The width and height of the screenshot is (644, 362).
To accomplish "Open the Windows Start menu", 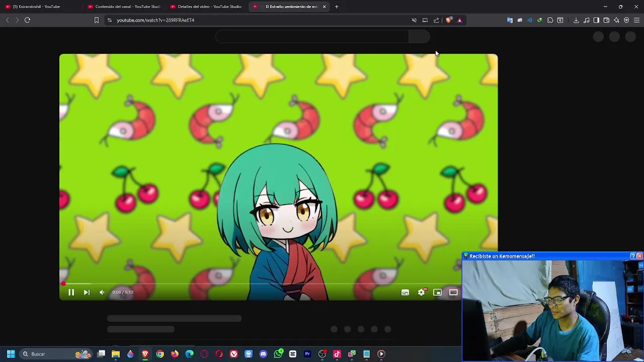I will tap(11, 354).
